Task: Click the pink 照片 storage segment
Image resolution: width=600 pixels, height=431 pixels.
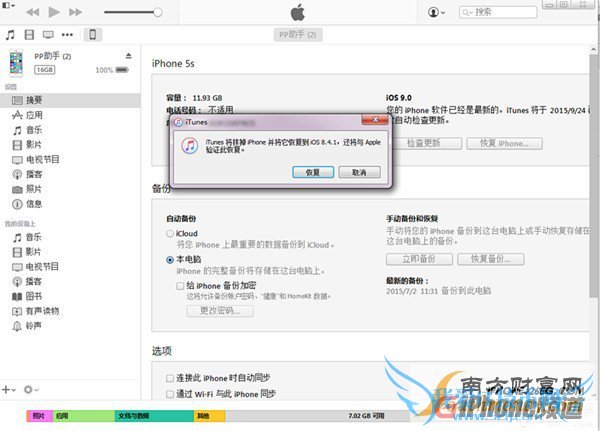Action: [39, 416]
